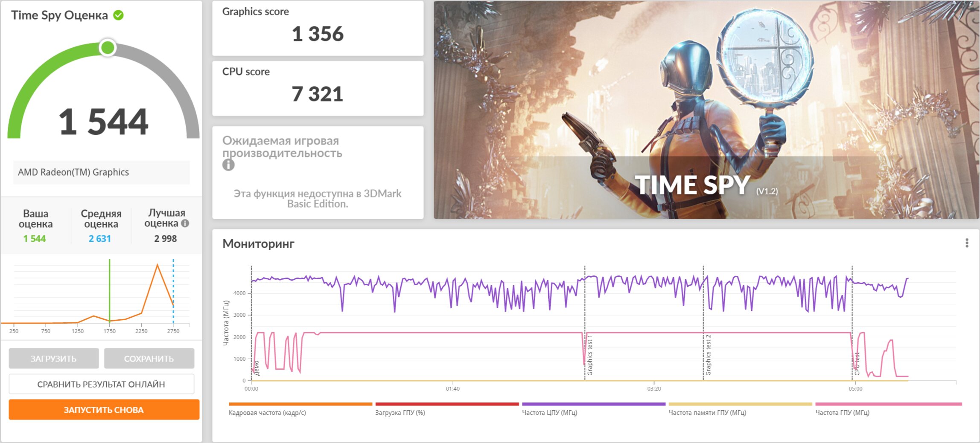Click the Мониторинг panel heading
Screen dimensions: 980x443
click(258, 243)
